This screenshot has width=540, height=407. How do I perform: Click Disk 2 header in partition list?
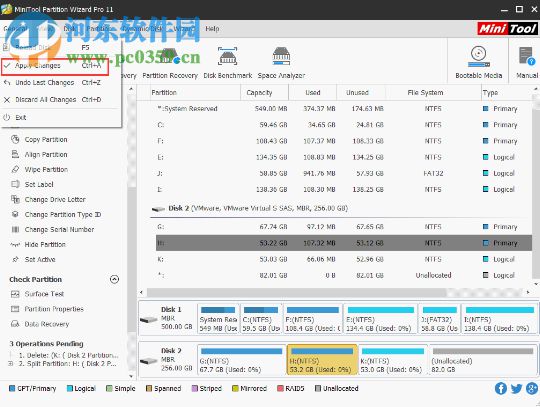tap(258, 209)
